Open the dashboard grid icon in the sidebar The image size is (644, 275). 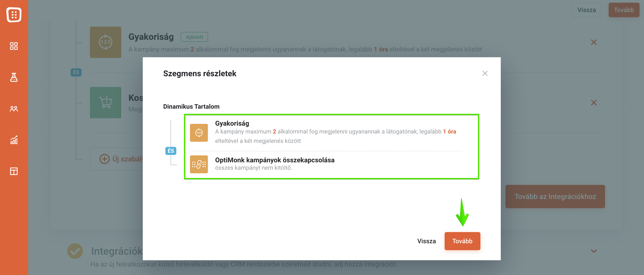click(x=14, y=46)
